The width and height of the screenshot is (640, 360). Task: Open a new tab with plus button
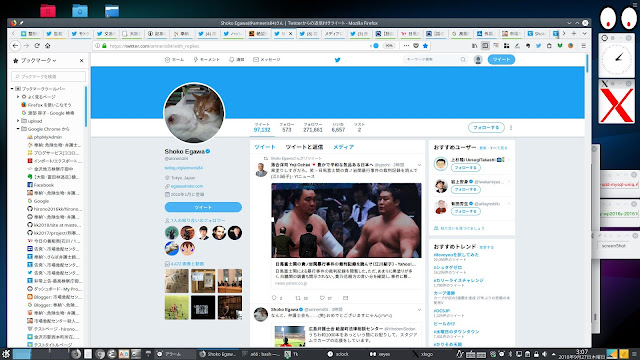[574, 33]
